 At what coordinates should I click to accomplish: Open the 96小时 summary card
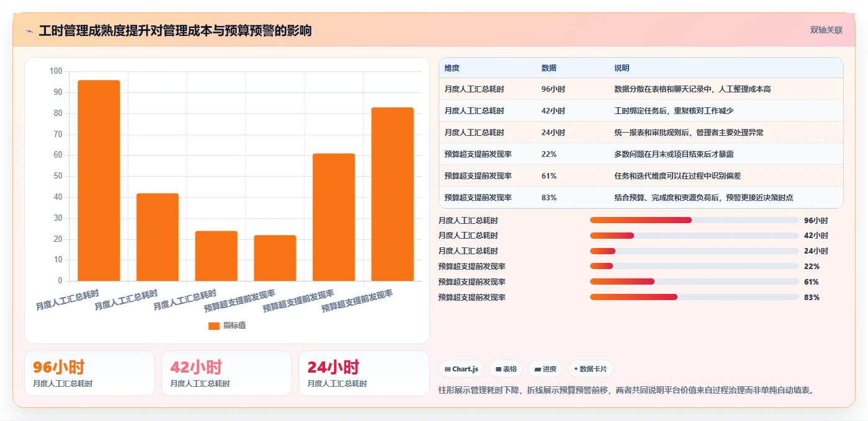89,373
